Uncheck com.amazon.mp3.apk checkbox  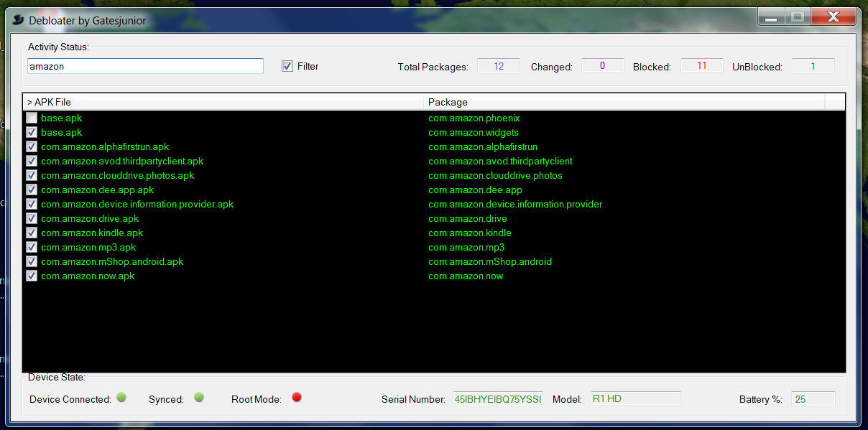coord(32,247)
